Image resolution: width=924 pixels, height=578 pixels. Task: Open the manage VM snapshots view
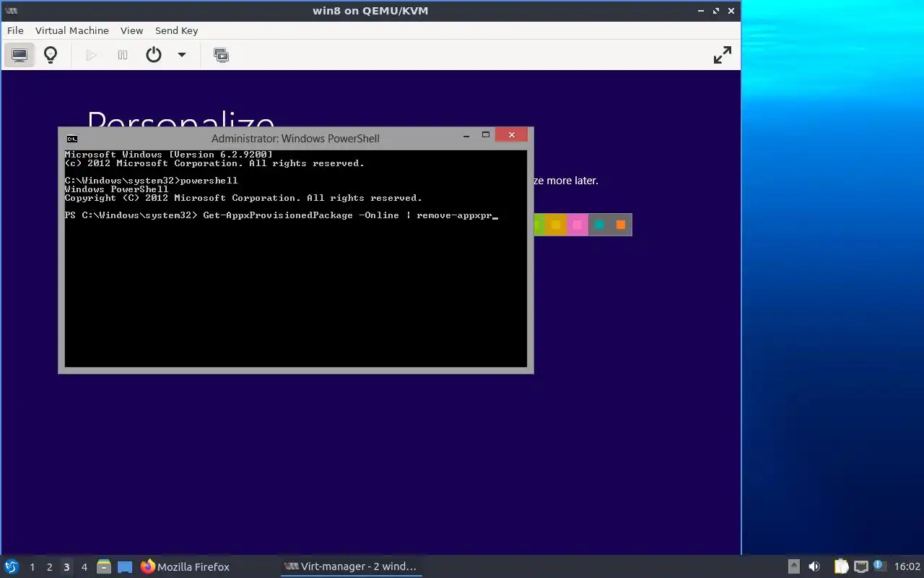221,55
